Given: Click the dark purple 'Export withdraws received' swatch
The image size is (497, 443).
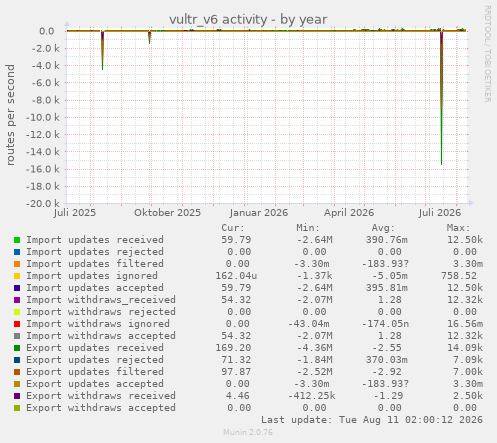Looking at the screenshot, I should tap(17, 396).
